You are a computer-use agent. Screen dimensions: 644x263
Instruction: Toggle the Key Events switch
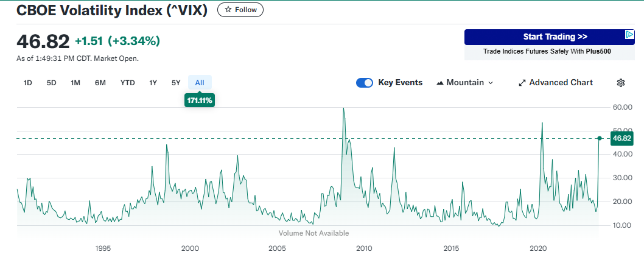tap(365, 83)
